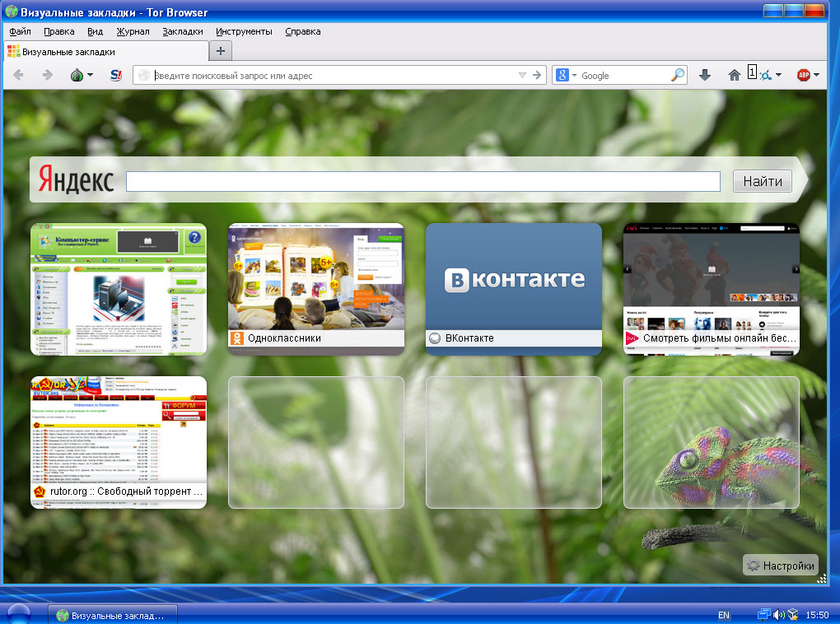Open Настройки for visual bookmarks

tap(781, 565)
